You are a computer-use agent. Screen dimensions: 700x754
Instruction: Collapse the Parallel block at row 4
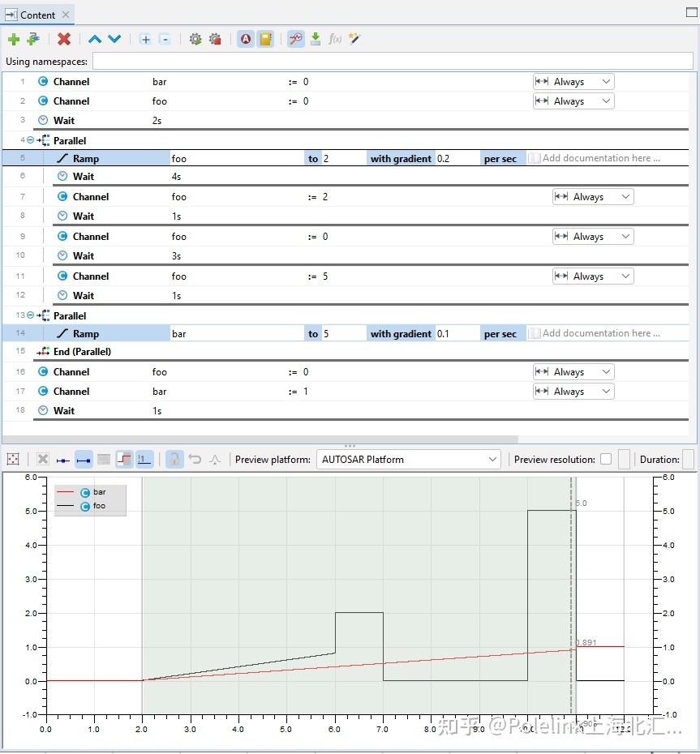coord(31,140)
